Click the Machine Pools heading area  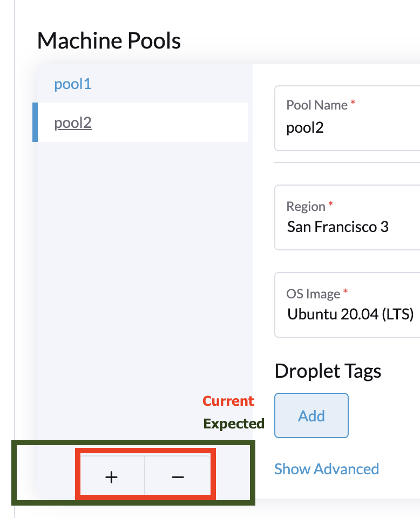(109, 40)
